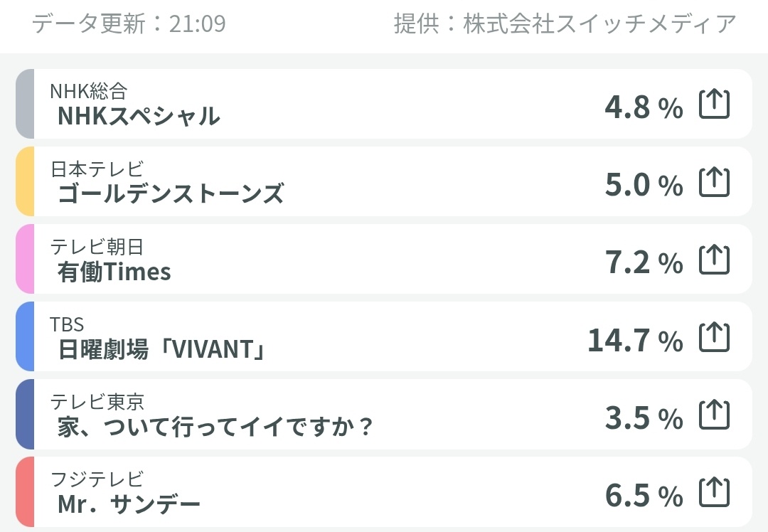Tap share icon for 有働Times
The width and height of the screenshot is (768, 532).
click(714, 259)
